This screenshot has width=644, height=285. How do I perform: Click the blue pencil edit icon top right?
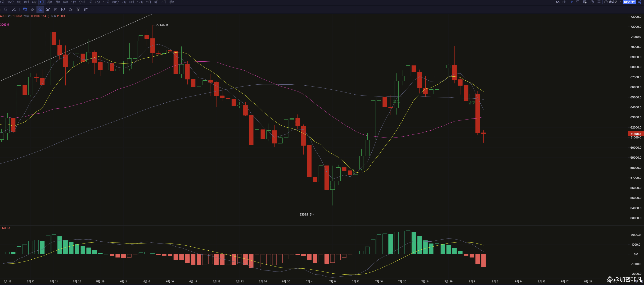[x=571, y=2]
